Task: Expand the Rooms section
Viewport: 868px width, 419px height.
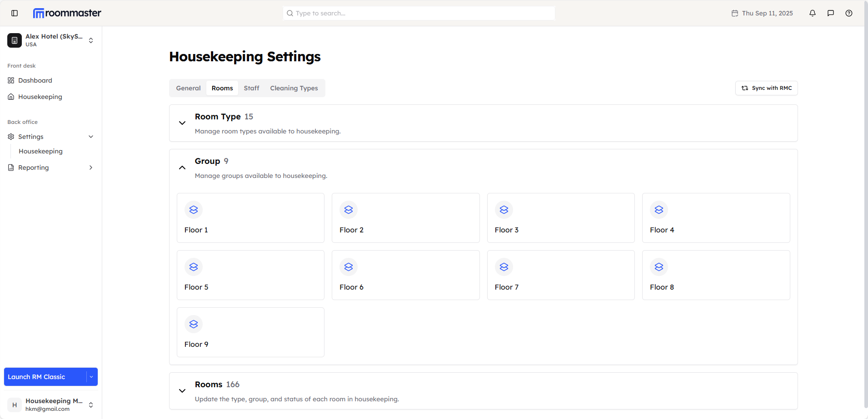Action: click(x=182, y=391)
